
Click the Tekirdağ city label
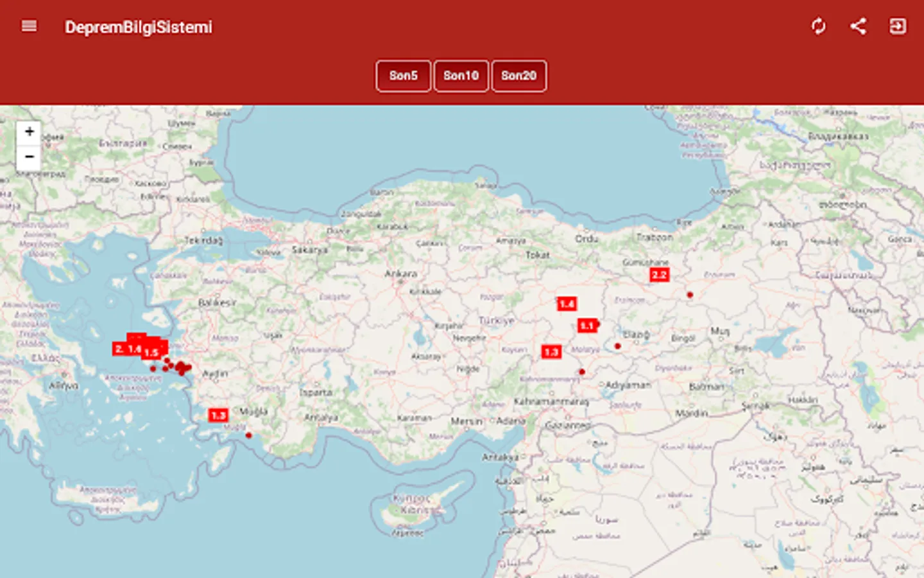coord(203,240)
